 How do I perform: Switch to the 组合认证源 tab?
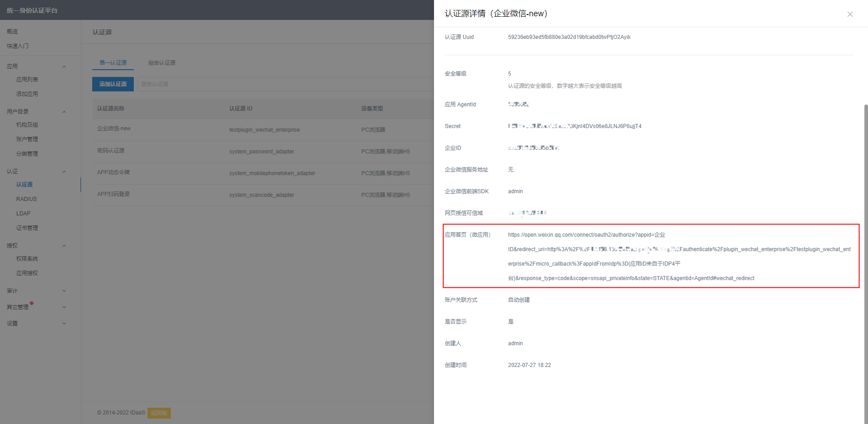click(x=162, y=63)
